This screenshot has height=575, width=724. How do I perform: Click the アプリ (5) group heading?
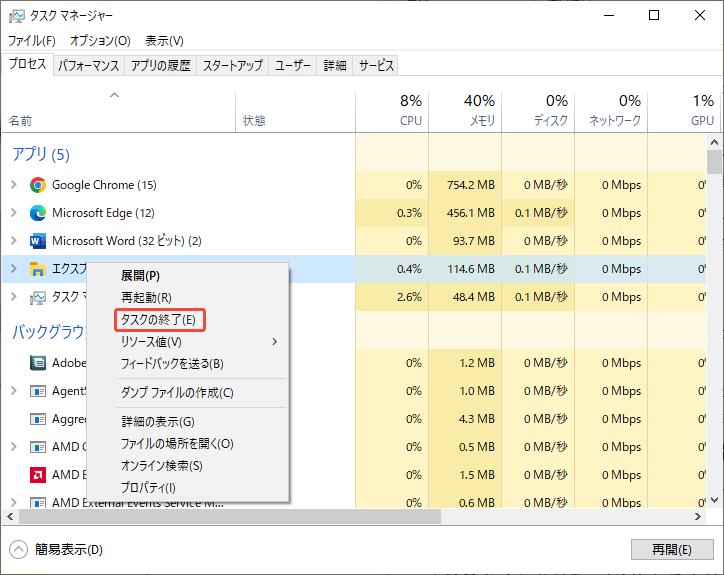[x=41, y=154]
